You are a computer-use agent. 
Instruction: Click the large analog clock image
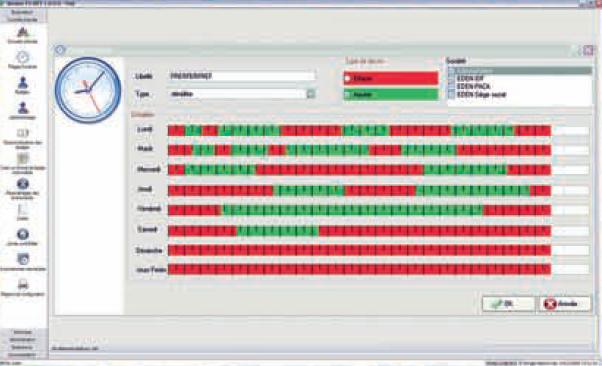click(x=88, y=90)
